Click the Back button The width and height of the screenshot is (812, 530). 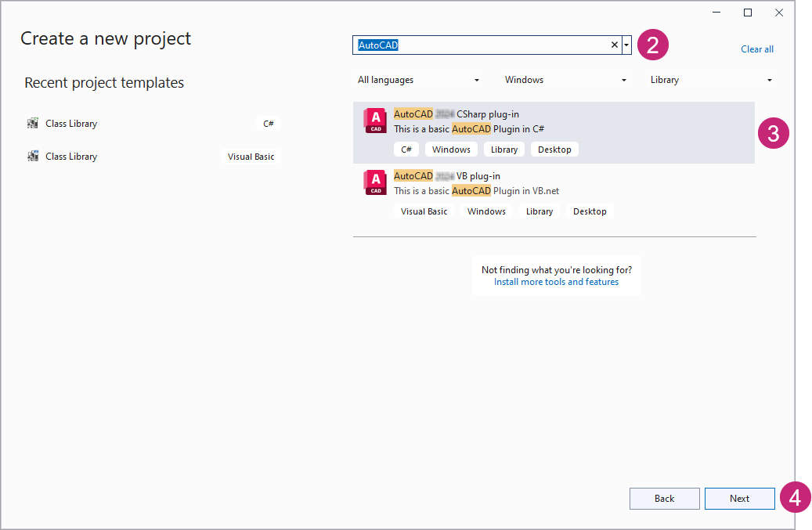[665, 499]
